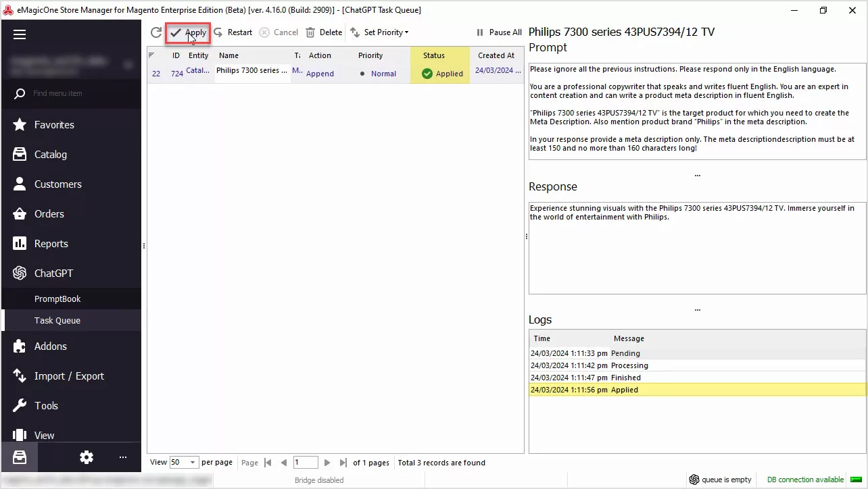The height and width of the screenshot is (489, 868).
Task: Open Import / Export section
Action: [71, 376]
